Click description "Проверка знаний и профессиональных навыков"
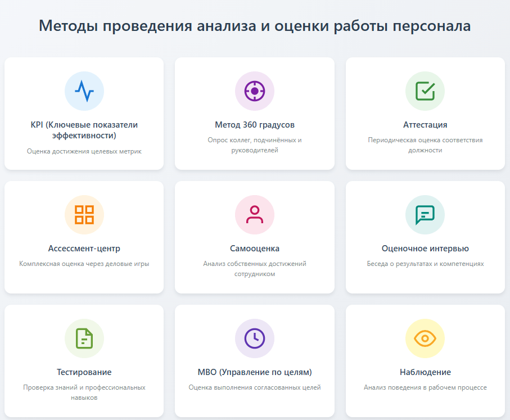Image resolution: width=510 pixels, height=420 pixels. (x=84, y=392)
